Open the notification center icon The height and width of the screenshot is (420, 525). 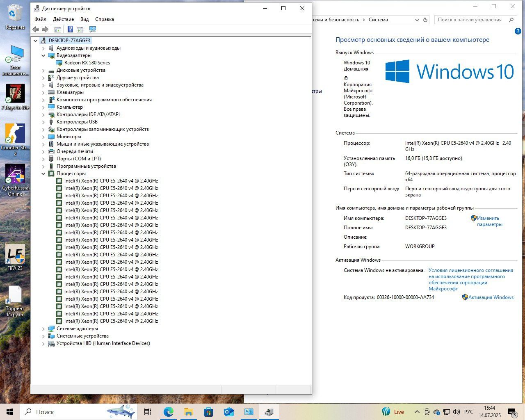click(512, 412)
